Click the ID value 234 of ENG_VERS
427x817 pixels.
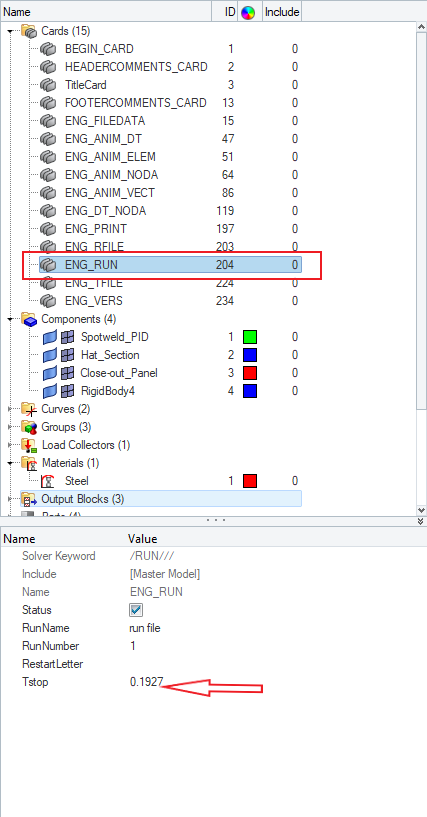pos(225,301)
